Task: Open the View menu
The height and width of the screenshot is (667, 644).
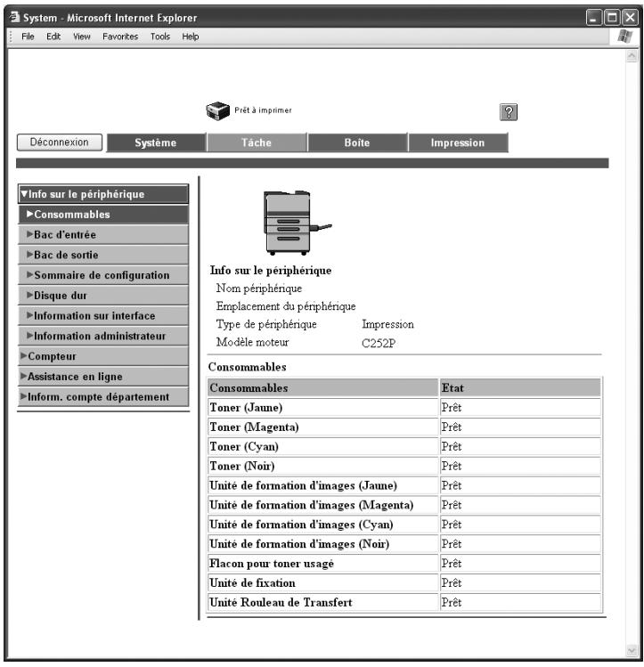Action: 82,37
